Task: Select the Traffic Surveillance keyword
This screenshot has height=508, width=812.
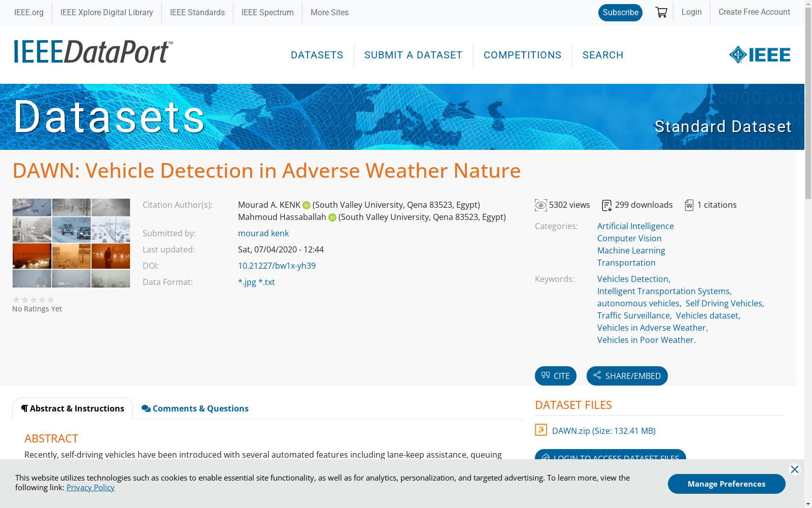Action: [x=633, y=315]
